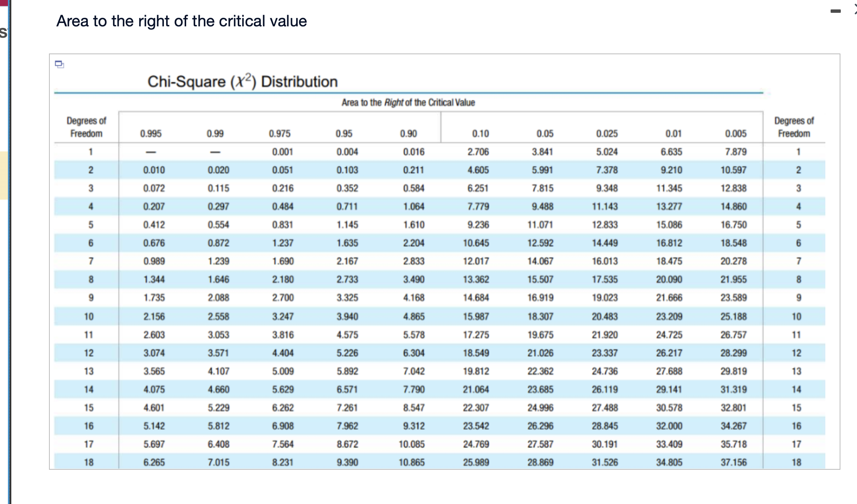Image resolution: width=857 pixels, height=504 pixels.
Task: Expand the Area to the Right header band
Action: coord(408,102)
